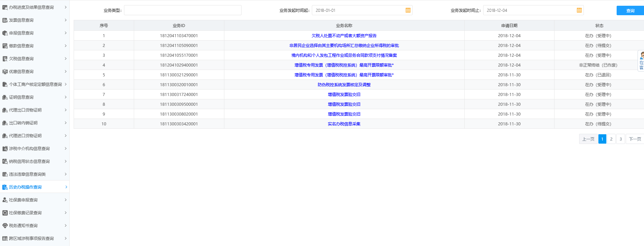Image resolution: width=644 pixels, height=246 pixels.
Task: Click the 申报信息查询 sidebar icon
Action: (5, 33)
